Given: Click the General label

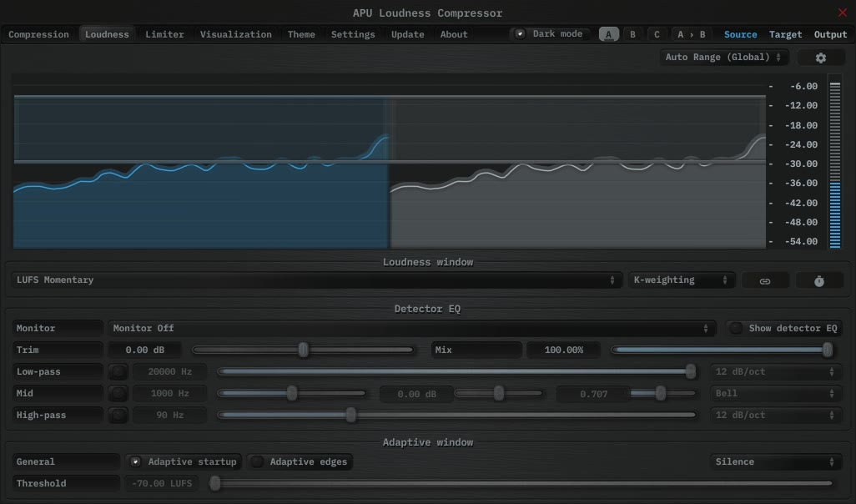Looking at the screenshot, I should (66, 462).
